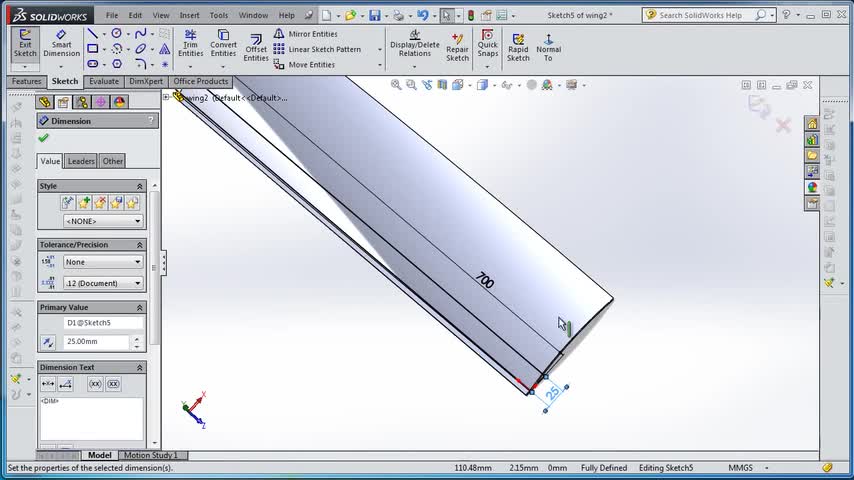Click the Rapid Sketch tool
This screenshot has height=480, width=854.
click(518, 47)
